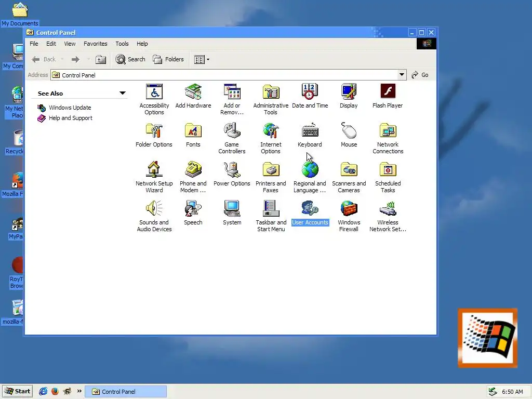Open the Help menu
The height and width of the screenshot is (399, 532).
(x=142, y=44)
